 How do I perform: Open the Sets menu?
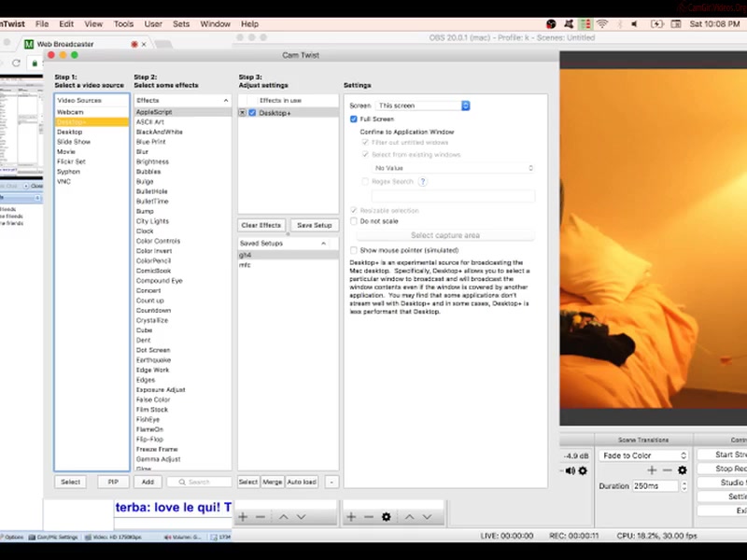180,23
